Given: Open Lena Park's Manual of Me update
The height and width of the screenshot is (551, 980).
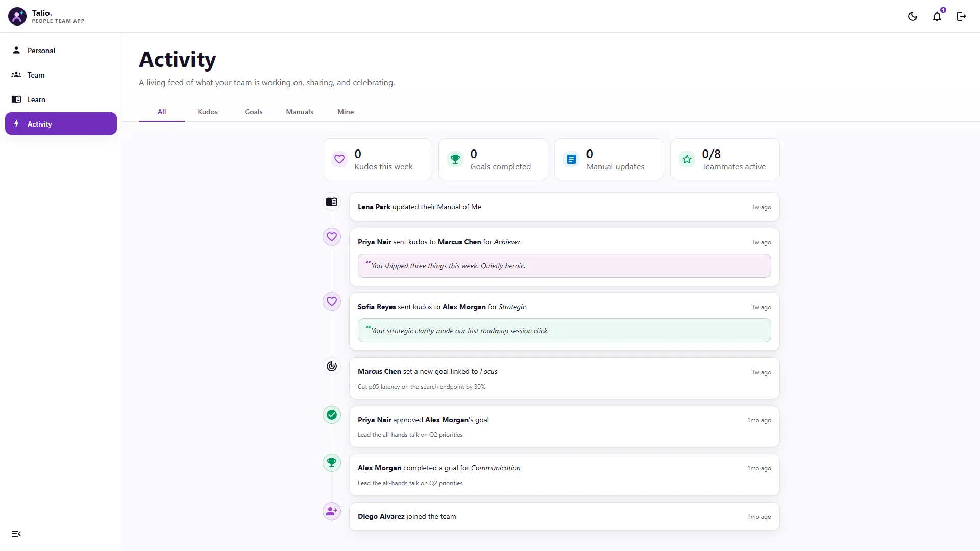Looking at the screenshot, I should 565,207.
